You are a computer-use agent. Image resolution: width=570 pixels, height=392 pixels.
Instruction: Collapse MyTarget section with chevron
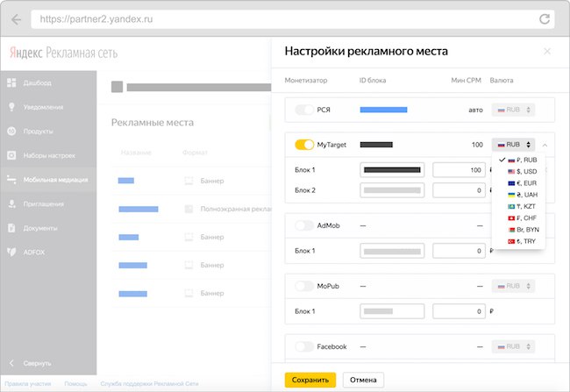coord(545,145)
